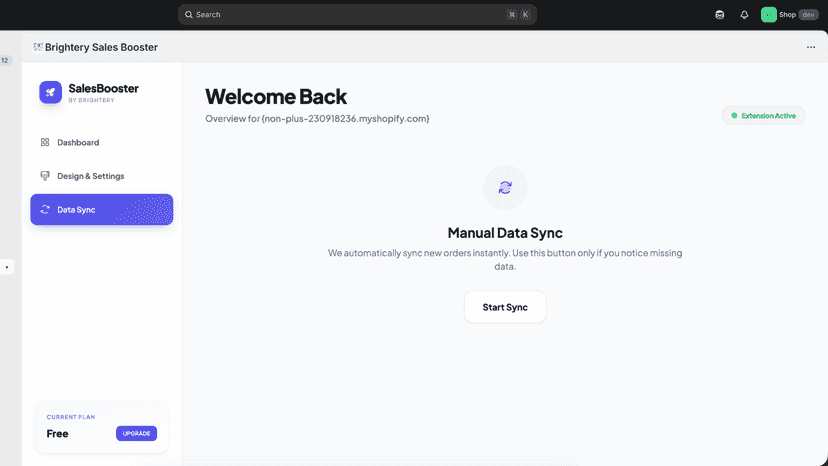Open notifications bell icon

744,15
